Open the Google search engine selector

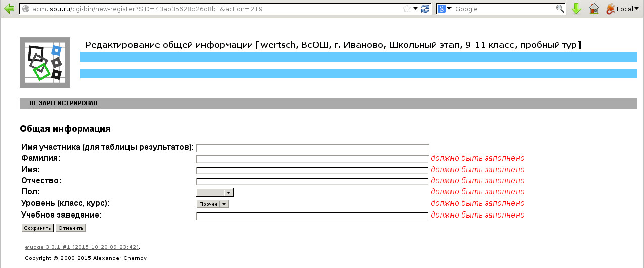[445, 9]
